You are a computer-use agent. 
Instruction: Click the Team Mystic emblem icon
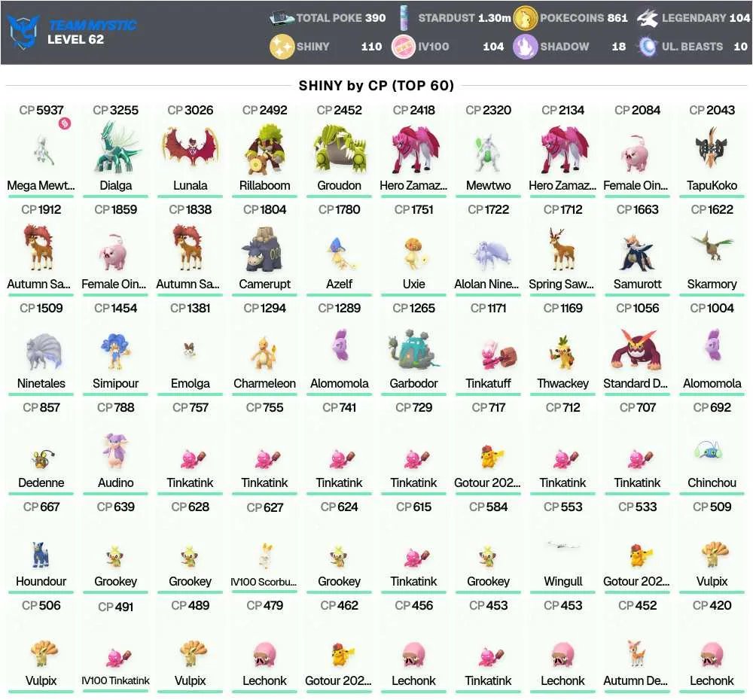pyautogui.click(x=23, y=32)
